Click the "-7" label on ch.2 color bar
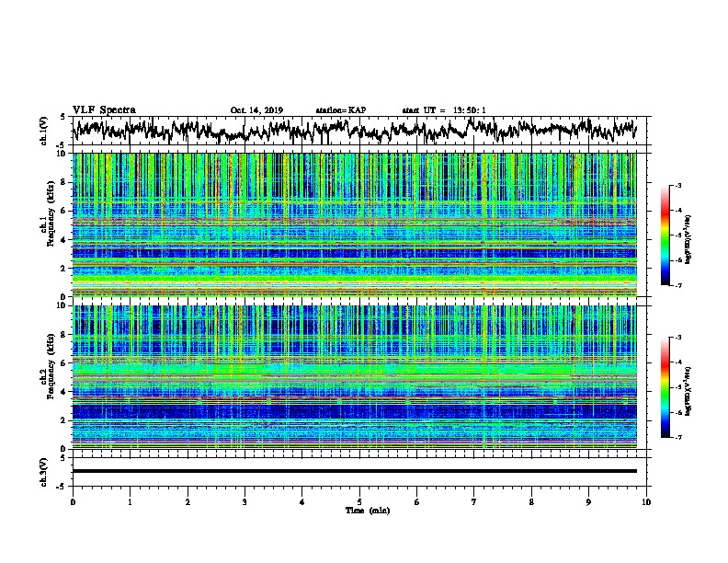 (678, 437)
